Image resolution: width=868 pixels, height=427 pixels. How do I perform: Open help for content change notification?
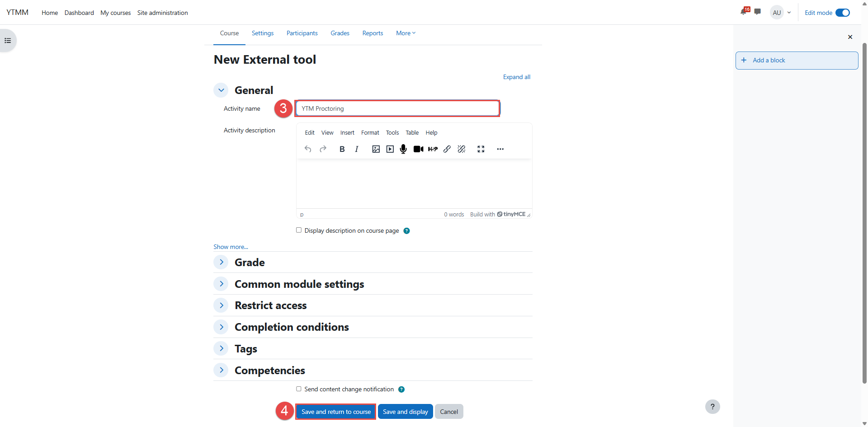[401, 389]
